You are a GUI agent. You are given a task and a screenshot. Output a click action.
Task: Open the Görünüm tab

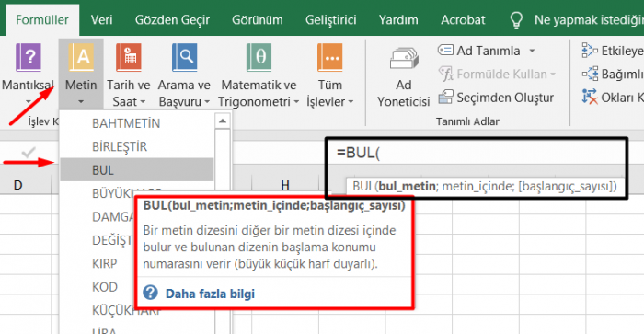click(257, 19)
